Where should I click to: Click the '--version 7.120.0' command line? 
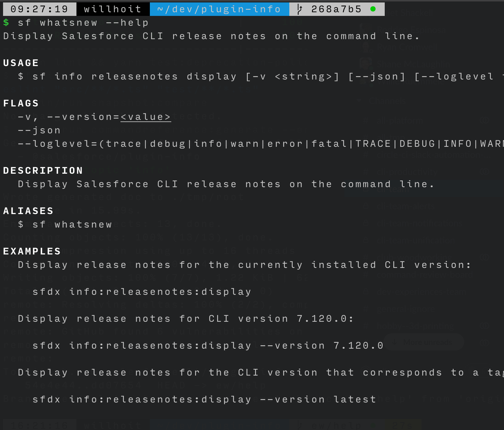[208, 346]
